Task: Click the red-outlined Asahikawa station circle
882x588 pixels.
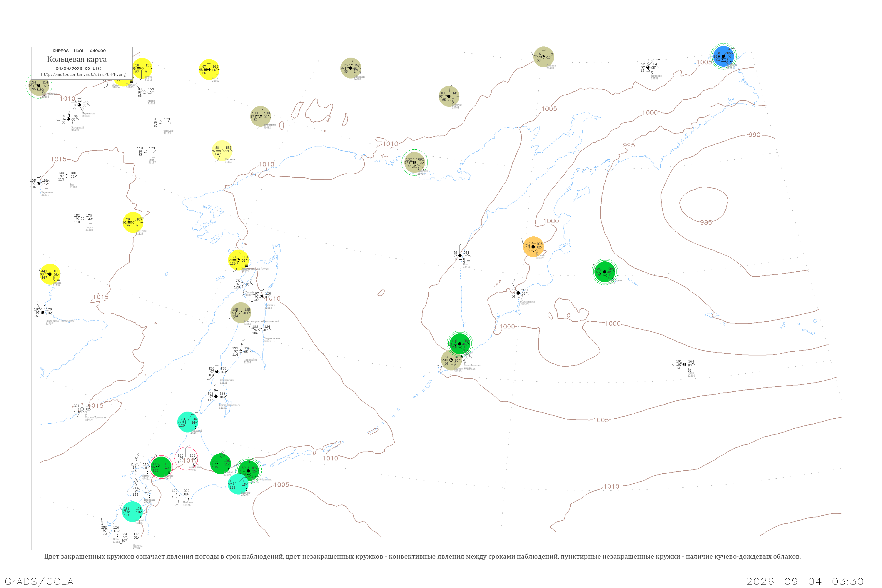Action: click(x=186, y=459)
